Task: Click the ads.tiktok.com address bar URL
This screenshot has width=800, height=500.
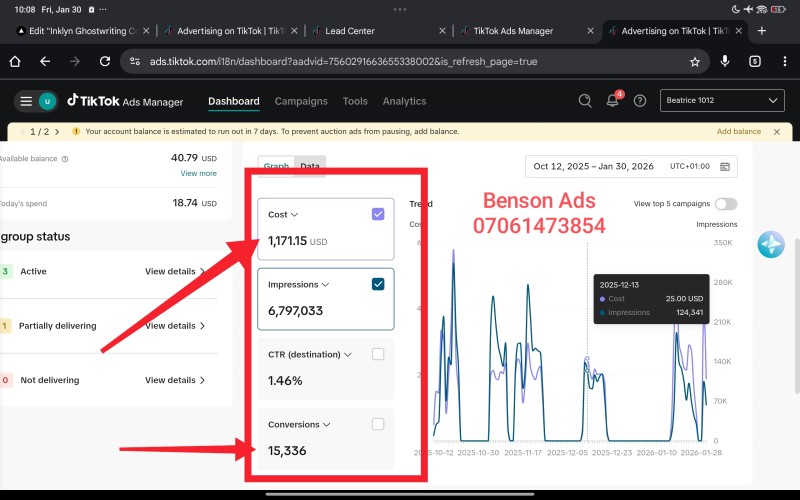Action: [x=343, y=62]
